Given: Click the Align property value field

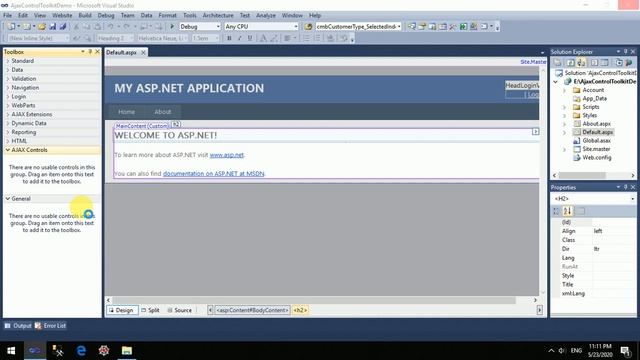Looking at the screenshot, I should pyautogui.click(x=613, y=231).
